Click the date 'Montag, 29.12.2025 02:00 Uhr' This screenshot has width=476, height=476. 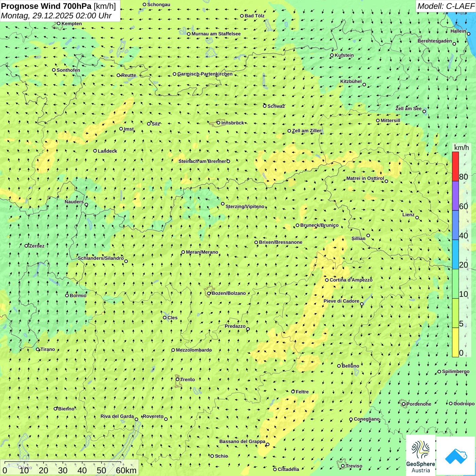pos(56,16)
